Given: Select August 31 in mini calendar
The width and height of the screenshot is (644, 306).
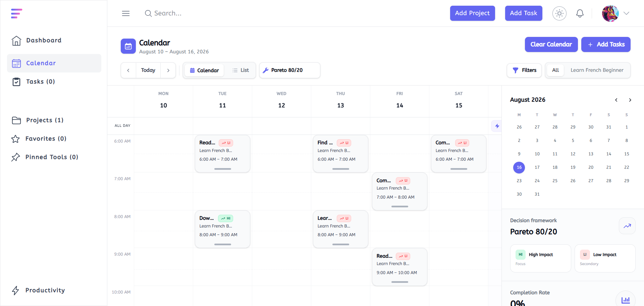Looking at the screenshot, I should pyautogui.click(x=537, y=194).
